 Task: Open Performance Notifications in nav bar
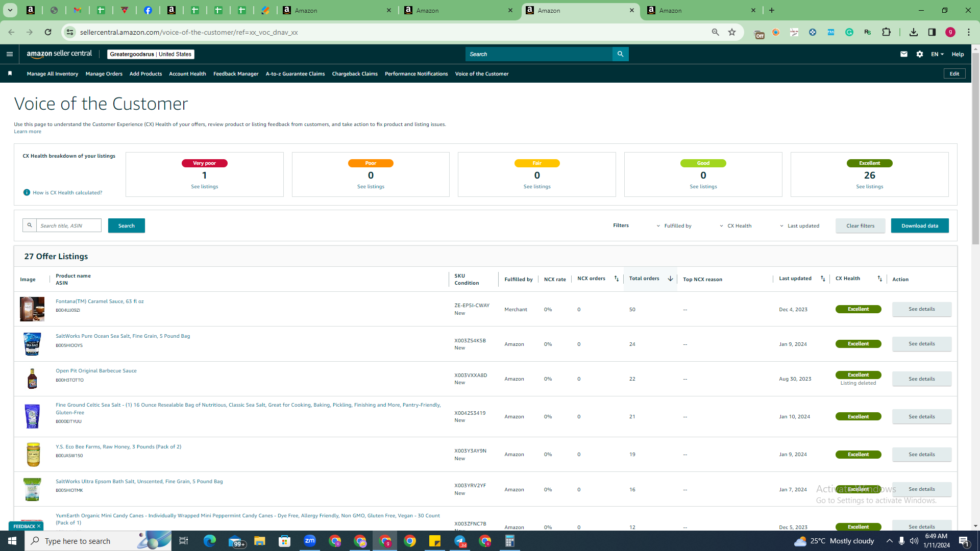[x=416, y=73]
